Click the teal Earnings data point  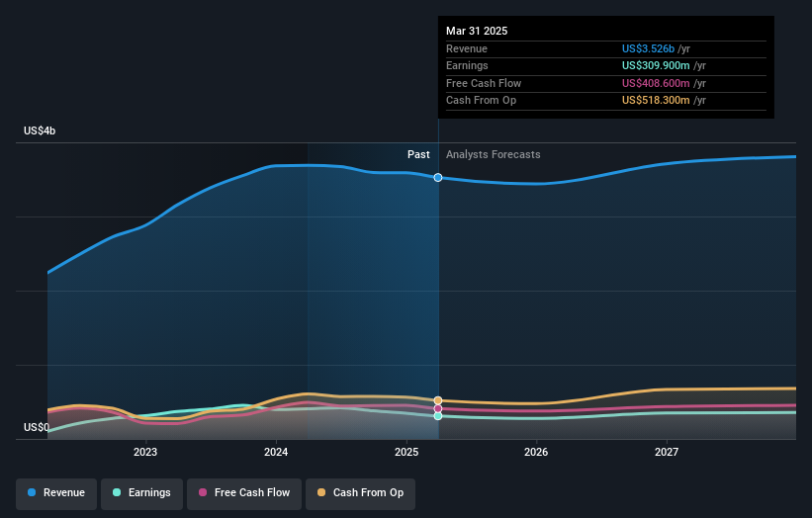(438, 416)
